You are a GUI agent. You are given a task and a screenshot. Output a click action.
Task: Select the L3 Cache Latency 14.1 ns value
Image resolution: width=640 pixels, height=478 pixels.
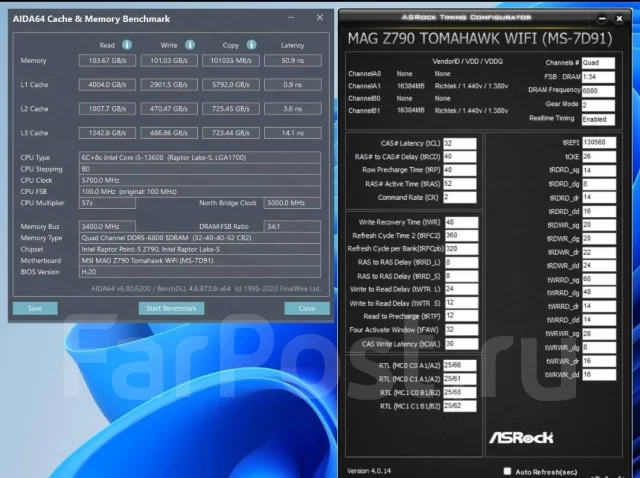click(293, 133)
